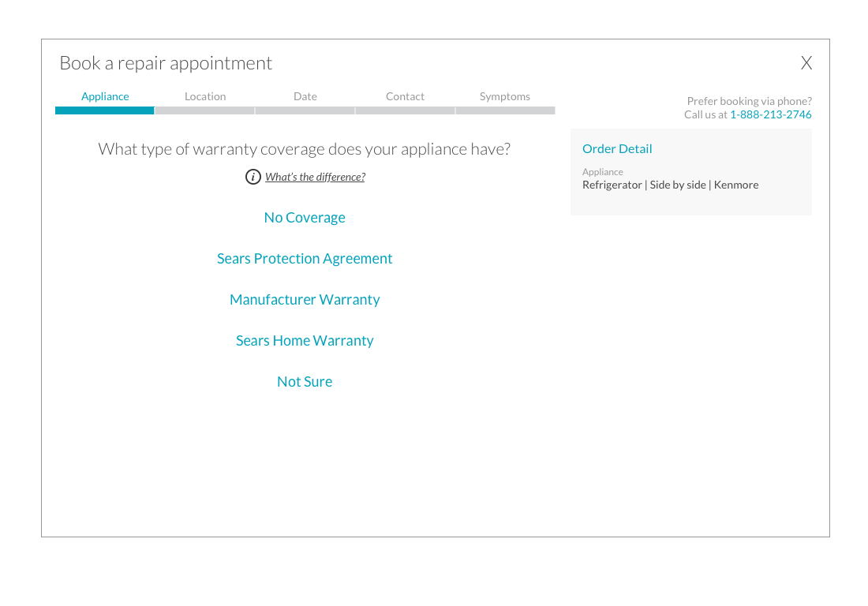Click the gray Location progress bar segment
868x606 pixels.
[205, 110]
